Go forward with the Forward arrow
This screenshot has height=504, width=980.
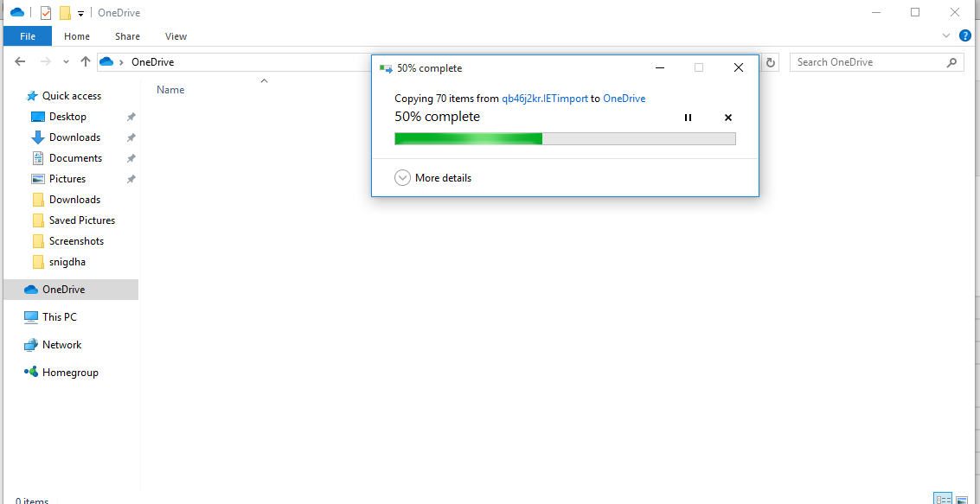coord(45,62)
